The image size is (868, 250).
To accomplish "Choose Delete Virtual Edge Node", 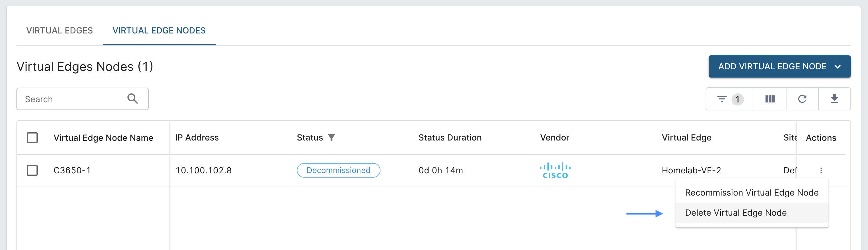I will click(736, 213).
